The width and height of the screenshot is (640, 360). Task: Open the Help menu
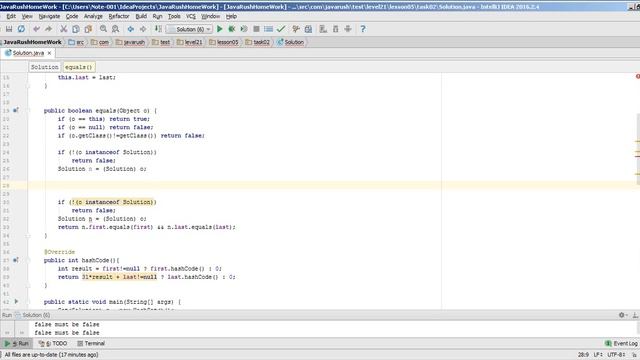coord(231,16)
